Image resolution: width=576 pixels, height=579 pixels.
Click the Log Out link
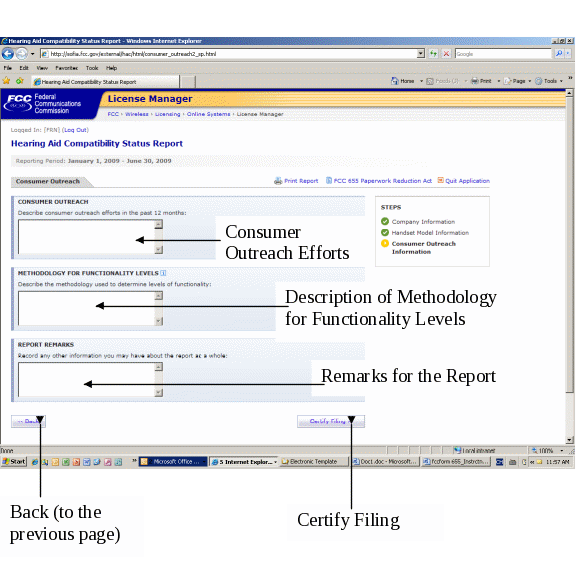click(x=76, y=130)
